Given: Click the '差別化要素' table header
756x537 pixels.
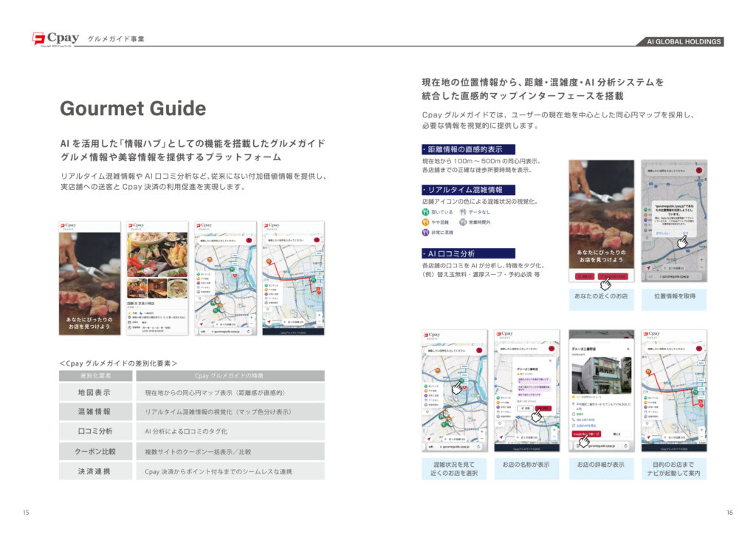Looking at the screenshot, I should tap(95, 376).
